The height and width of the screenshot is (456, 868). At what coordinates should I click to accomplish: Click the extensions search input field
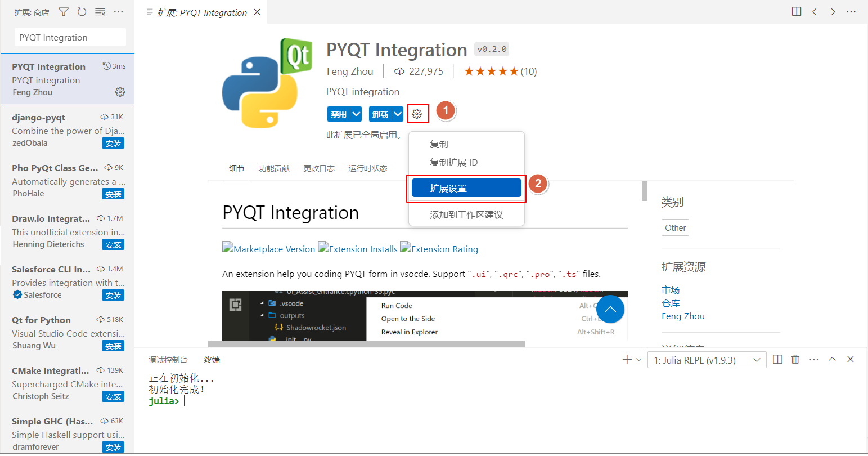tap(70, 38)
